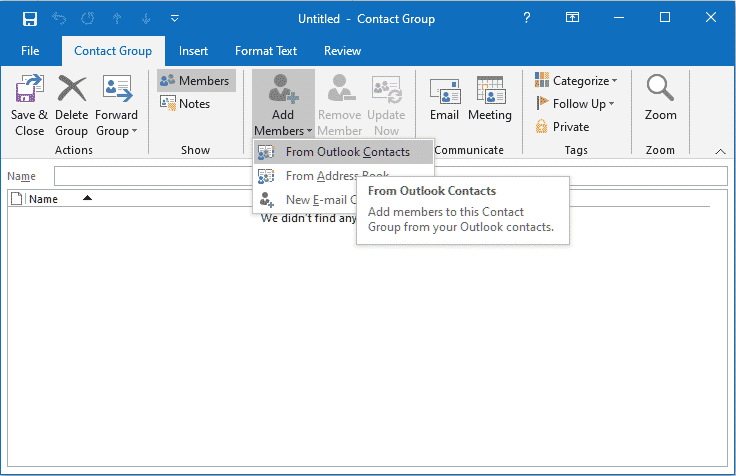Open the File tab
The image size is (736, 476).
click(x=30, y=51)
